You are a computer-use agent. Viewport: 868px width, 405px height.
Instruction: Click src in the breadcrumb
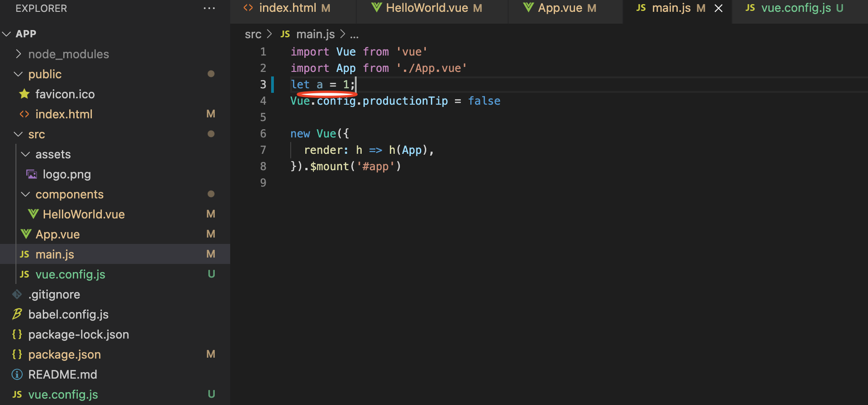tap(253, 35)
